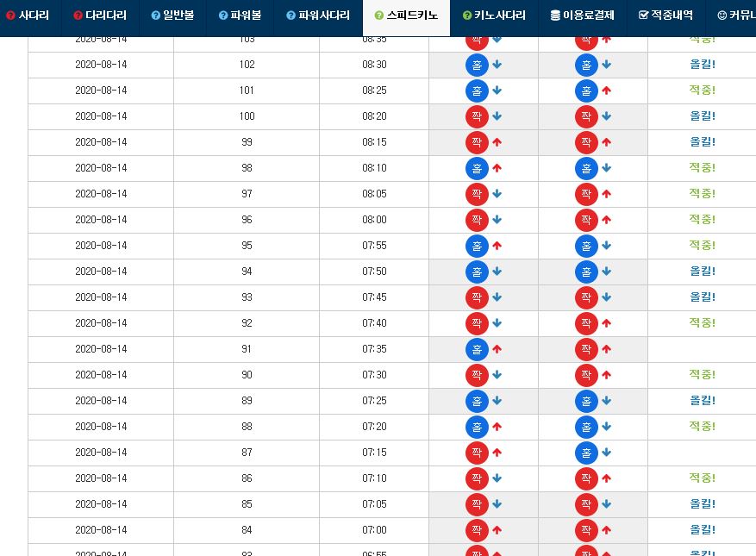Image resolution: width=756 pixels, height=556 pixels.
Task: Open the 키노사다리 tab
Action: tap(494, 16)
